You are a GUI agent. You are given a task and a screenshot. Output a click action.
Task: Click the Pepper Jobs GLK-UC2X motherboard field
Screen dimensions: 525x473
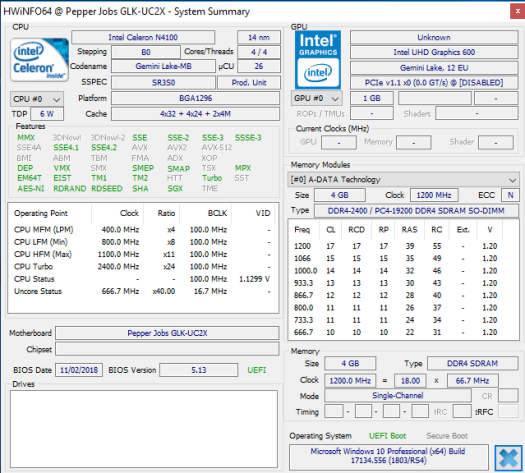[167, 333]
